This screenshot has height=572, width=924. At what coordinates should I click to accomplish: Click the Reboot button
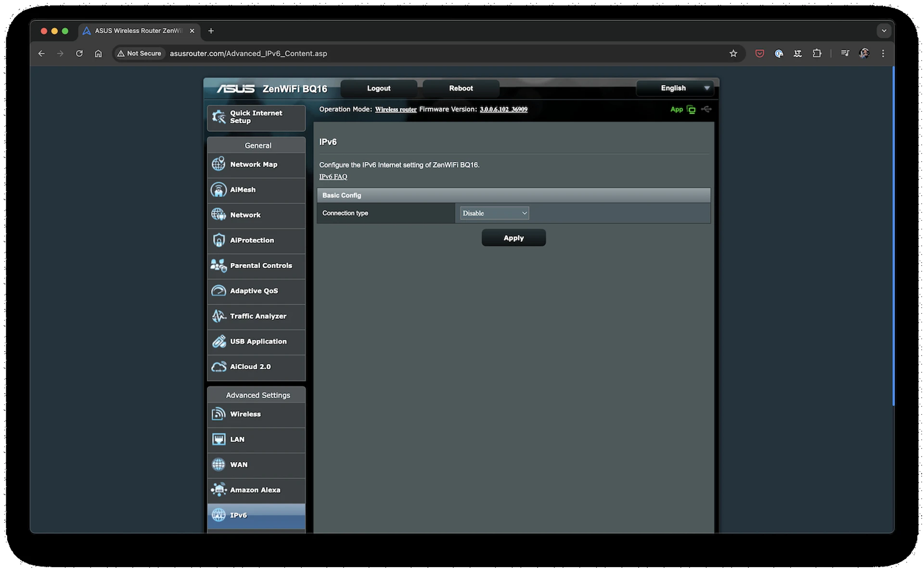pos(461,88)
